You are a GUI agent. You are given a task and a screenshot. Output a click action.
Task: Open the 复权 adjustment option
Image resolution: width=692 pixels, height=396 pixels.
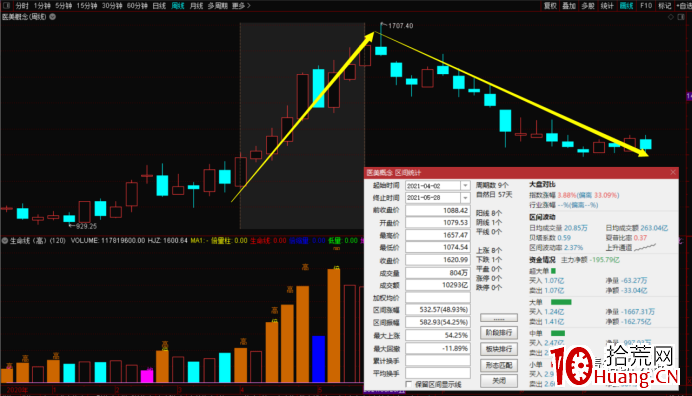click(550, 5)
